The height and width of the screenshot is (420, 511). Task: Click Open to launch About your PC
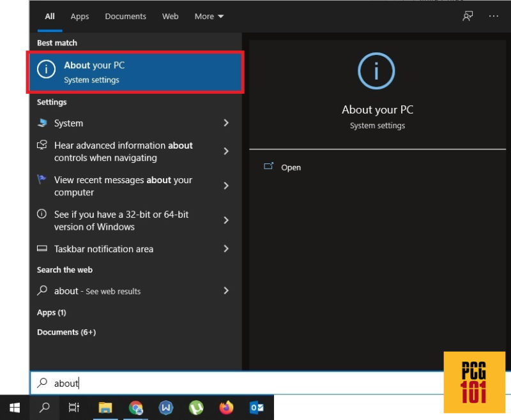tap(291, 167)
